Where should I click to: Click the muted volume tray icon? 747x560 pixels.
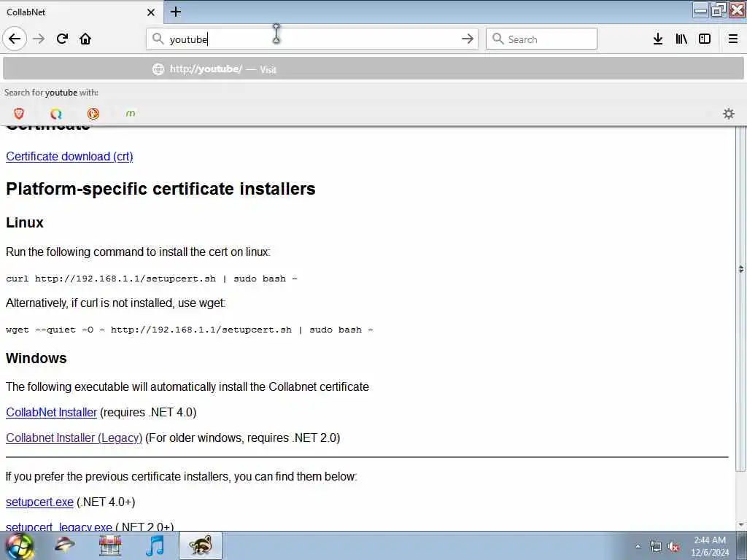[673, 547]
